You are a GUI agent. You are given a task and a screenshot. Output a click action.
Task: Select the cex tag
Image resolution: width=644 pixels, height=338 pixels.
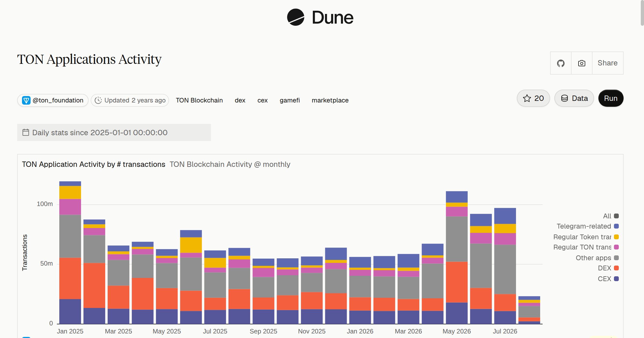(x=262, y=100)
